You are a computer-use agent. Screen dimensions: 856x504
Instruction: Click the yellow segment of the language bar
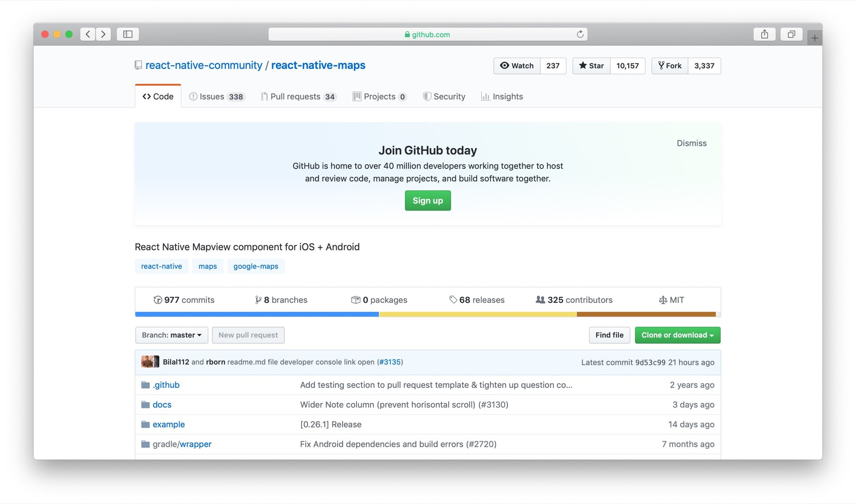pyautogui.click(x=477, y=314)
